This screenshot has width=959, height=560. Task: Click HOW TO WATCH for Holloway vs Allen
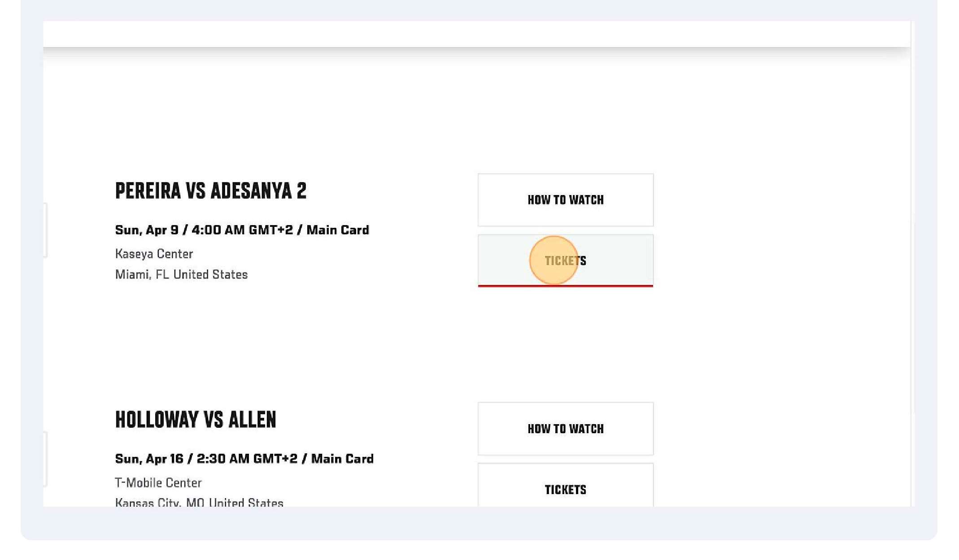click(x=565, y=429)
